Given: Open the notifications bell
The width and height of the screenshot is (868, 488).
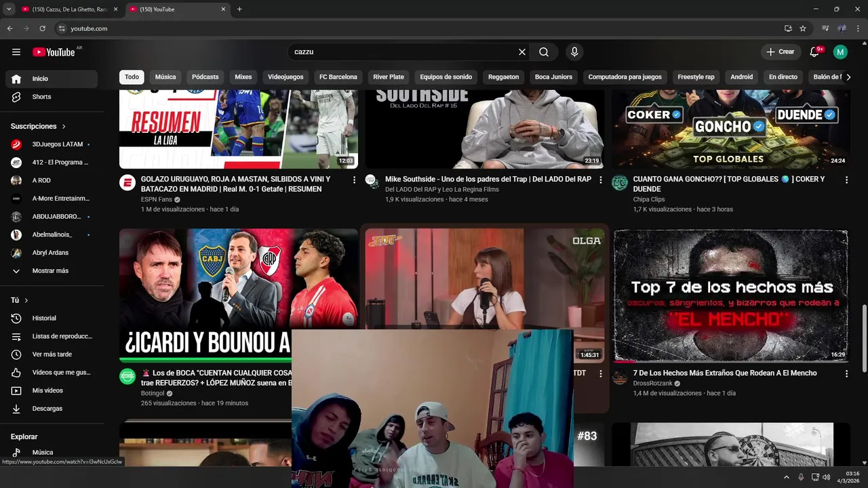Looking at the screenshot, I should tap(815, 52).
